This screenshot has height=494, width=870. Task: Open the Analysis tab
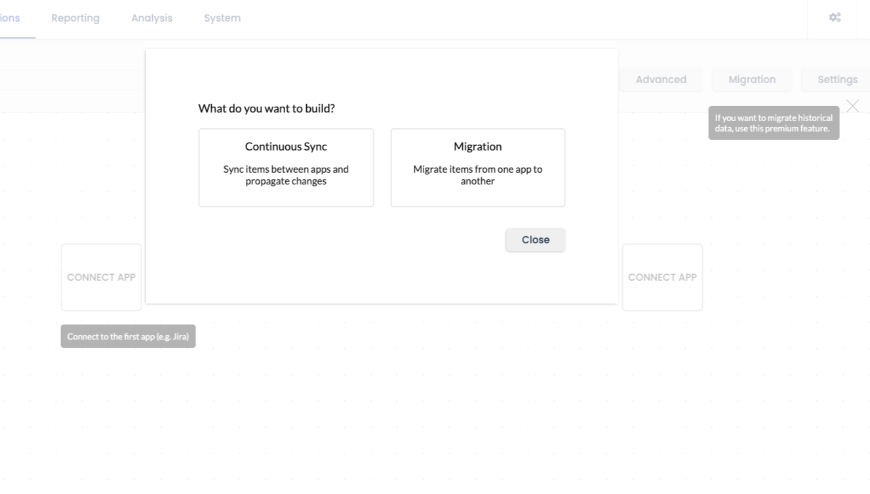[152, 19]
